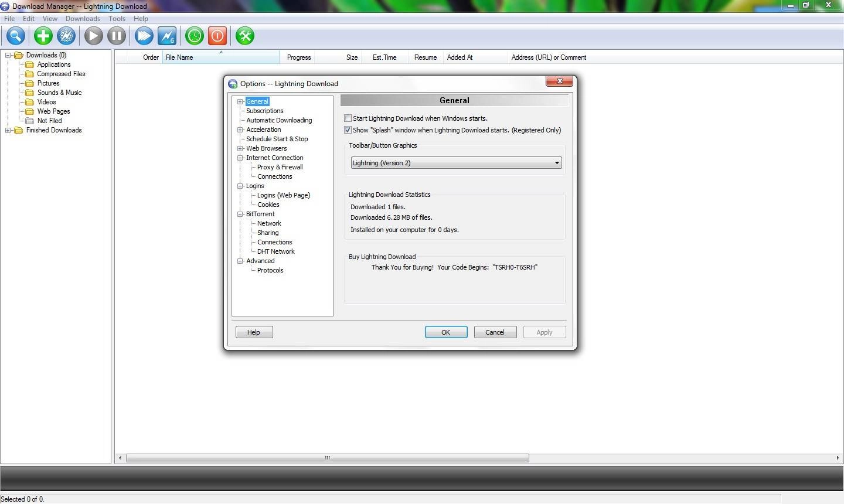The image size is (844, 504).
Task: Expand Finished Downloads in sidebar
Action: coord(8,130)
